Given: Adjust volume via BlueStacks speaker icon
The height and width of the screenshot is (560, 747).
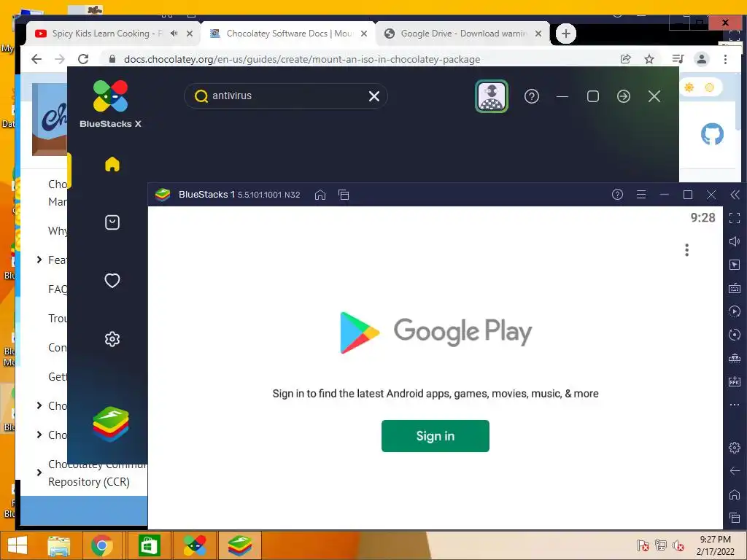Looking at the screenshot, I should [735, 241].
